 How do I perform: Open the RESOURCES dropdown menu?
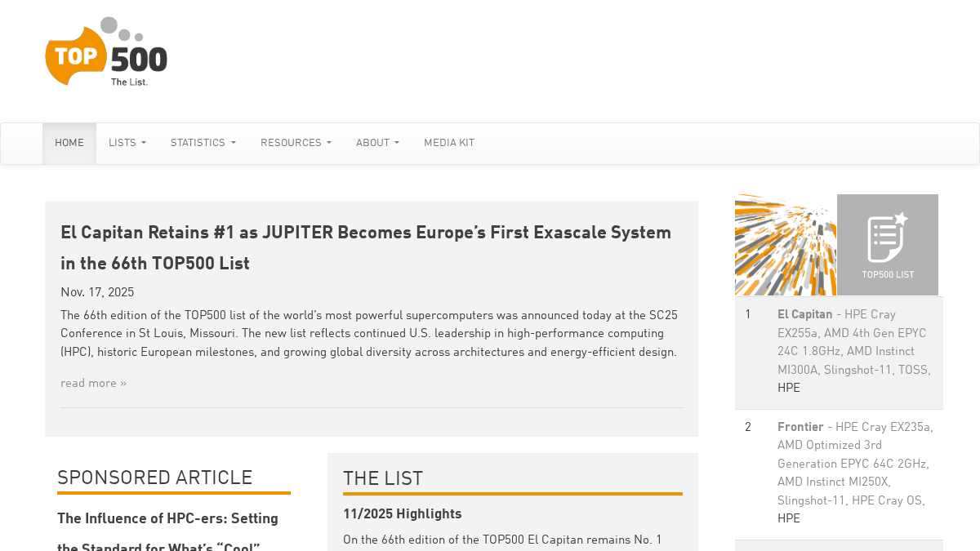click(296, 144)
